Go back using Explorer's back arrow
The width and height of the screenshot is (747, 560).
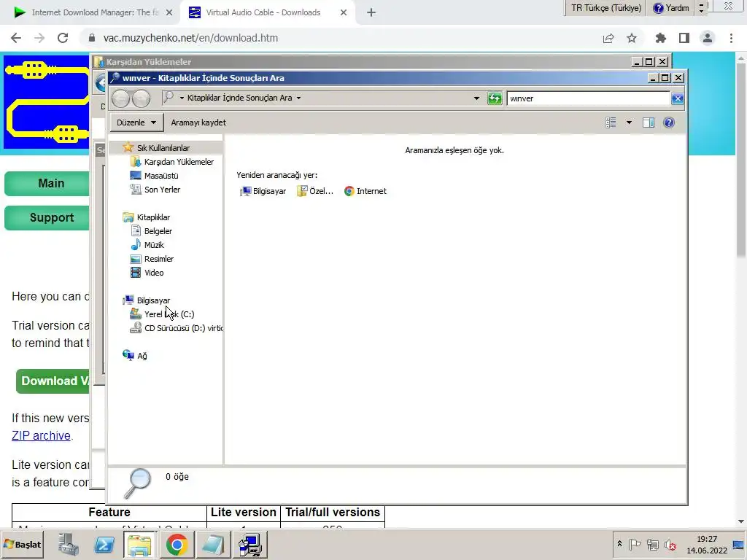(x=120, y=98)
